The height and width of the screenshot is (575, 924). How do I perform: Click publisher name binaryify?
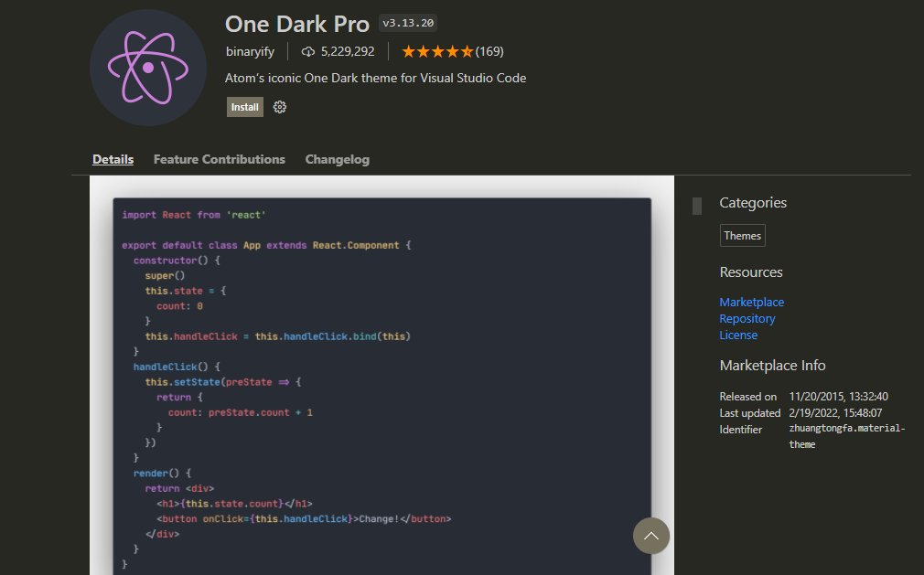[x=250, y=52]
